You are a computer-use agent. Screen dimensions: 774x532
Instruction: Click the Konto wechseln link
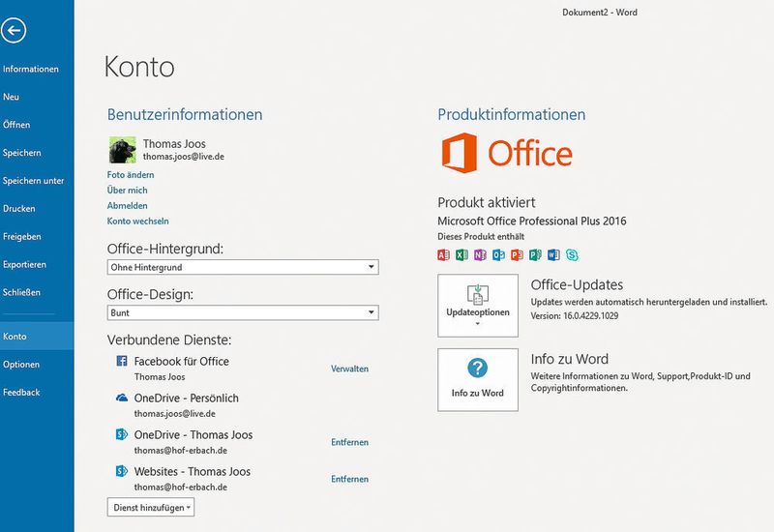click(x=137, y=222)
